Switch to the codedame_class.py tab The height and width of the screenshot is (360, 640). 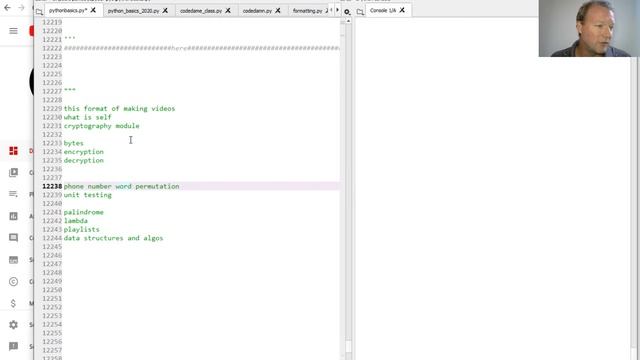coord(201,11)
